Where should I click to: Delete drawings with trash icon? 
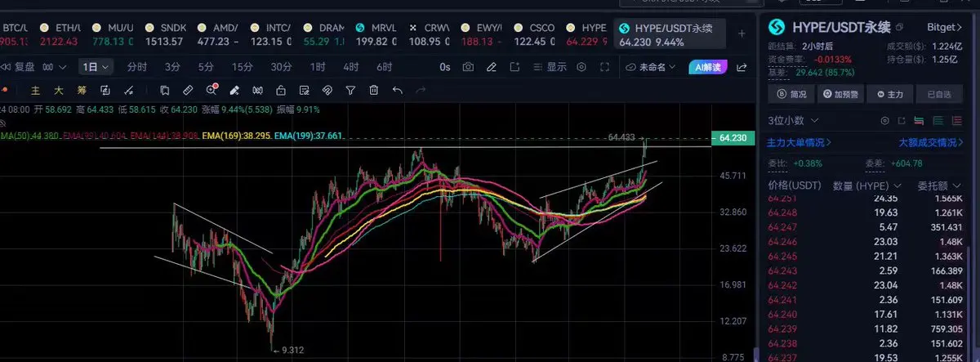(374, 90)
